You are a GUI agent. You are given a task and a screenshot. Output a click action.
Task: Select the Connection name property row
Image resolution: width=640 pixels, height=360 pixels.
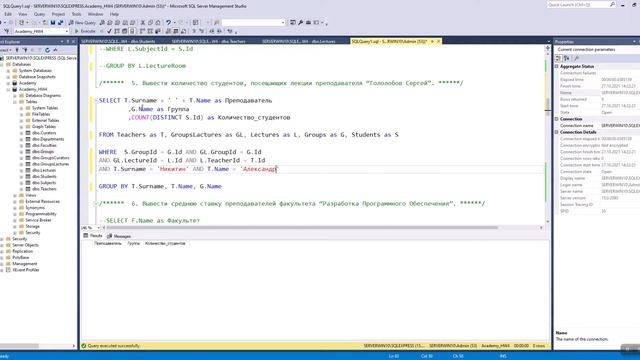click(597, 126)
